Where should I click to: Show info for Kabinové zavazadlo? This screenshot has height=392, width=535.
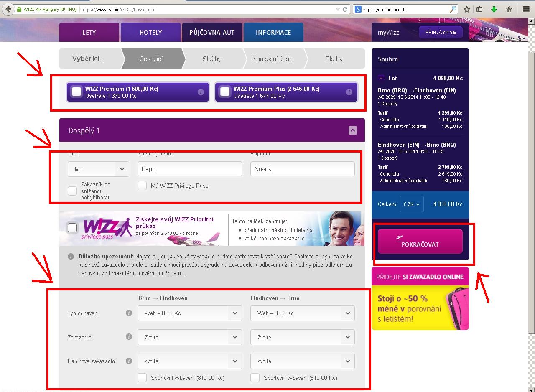coord(129,361)
